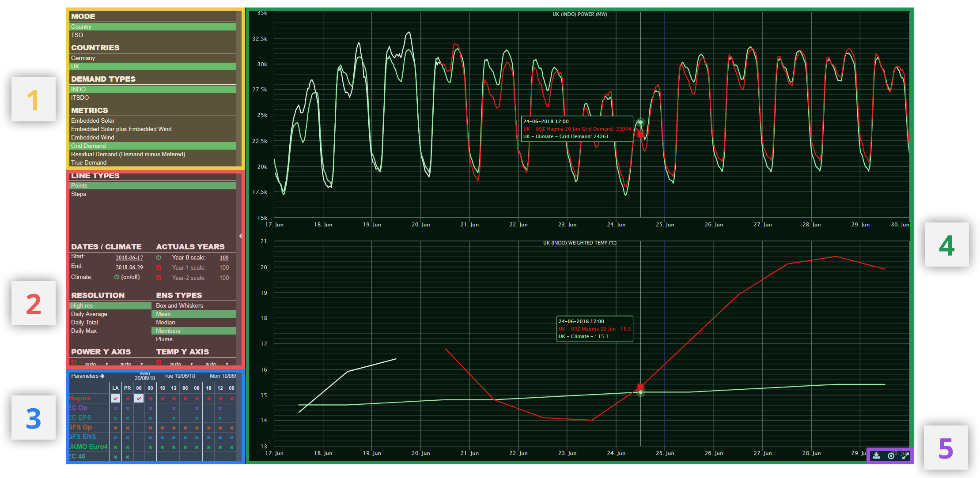The image size is (980, 478).
Task: Toggle the Temp Y Axis power icon
Action: pyautogui.click(x=159, y=362)
